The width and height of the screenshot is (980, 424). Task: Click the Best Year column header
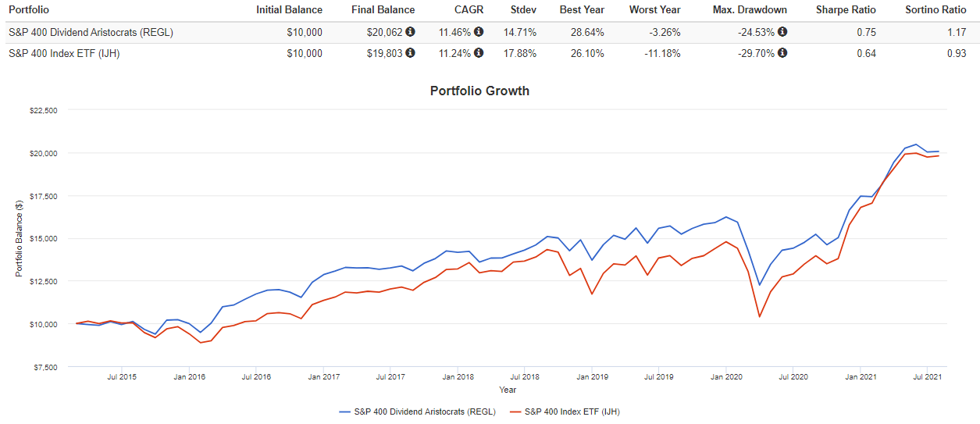coord(583,10)
